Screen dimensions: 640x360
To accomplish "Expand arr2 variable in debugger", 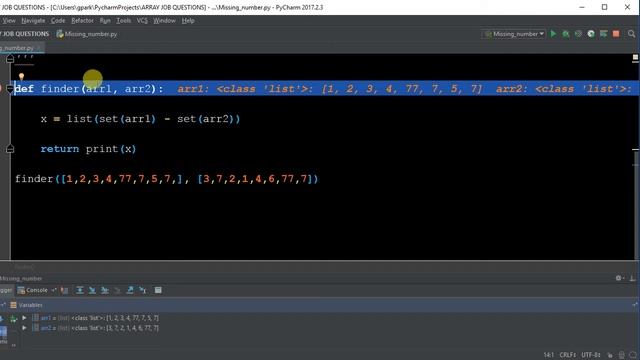I will coord(24,328).
